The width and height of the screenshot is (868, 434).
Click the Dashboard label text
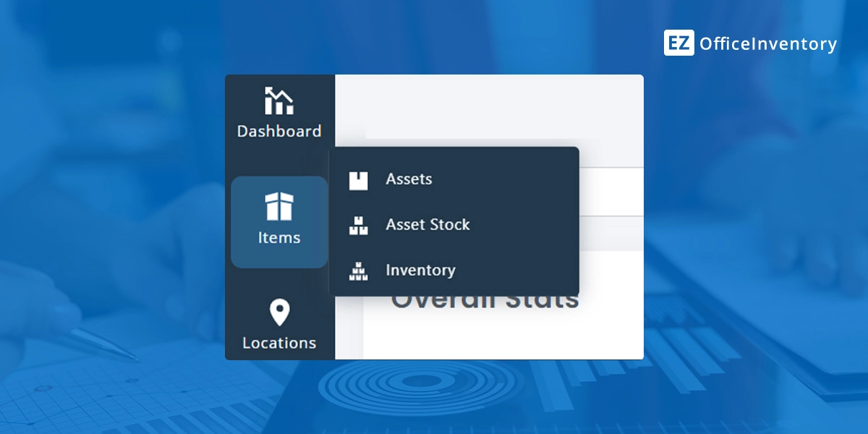click(x=278, y=131)
